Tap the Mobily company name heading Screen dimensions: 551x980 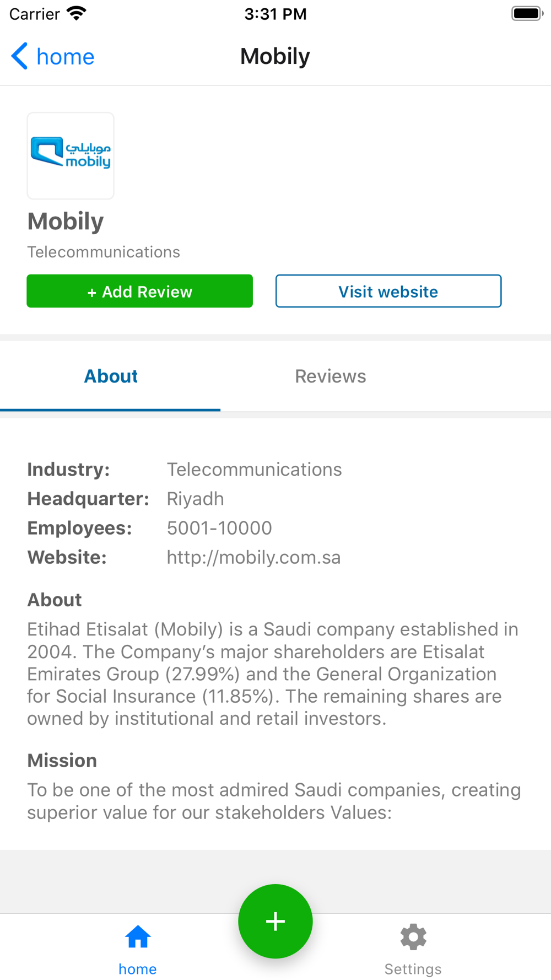pos(66,222)
